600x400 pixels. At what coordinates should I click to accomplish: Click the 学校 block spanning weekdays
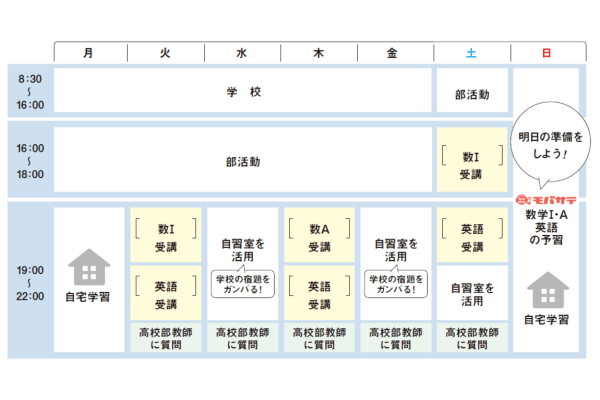[243, 92]
